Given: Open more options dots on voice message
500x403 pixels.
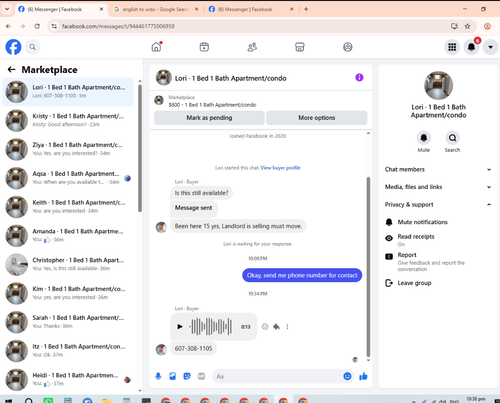Looking at the screenshot, I should (x=287, y=327).
